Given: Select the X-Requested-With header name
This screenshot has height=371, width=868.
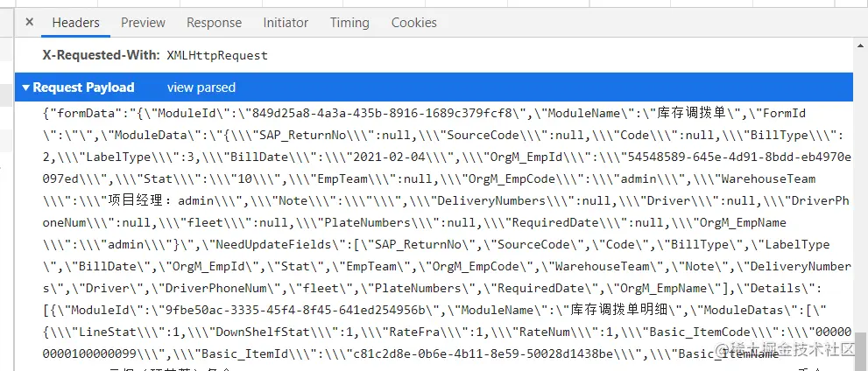Looking at the screenshot, I should click(102, 55).
